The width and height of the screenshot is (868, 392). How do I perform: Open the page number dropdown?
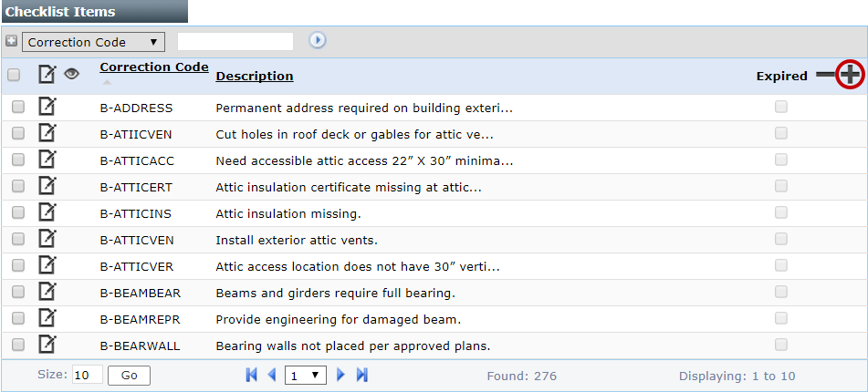(x=306, y=375)
